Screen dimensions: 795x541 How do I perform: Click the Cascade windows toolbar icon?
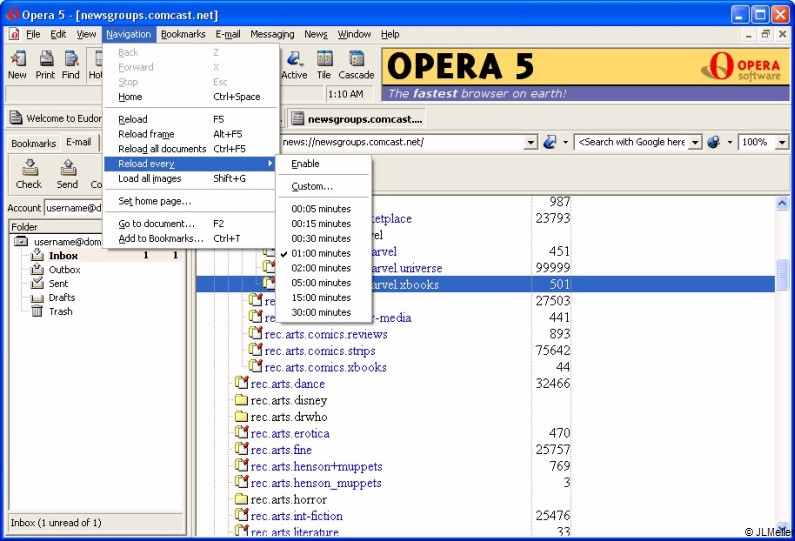click(356, 59)
